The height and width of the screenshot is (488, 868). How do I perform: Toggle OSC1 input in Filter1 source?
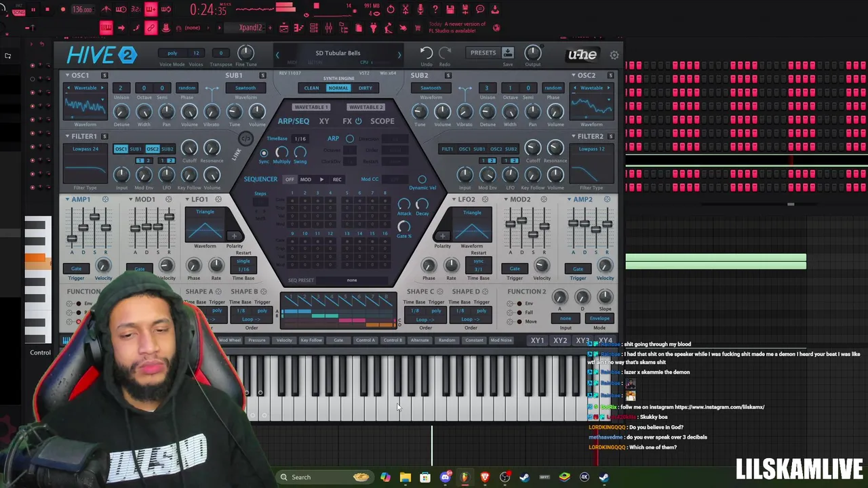[x=120, y=149]
